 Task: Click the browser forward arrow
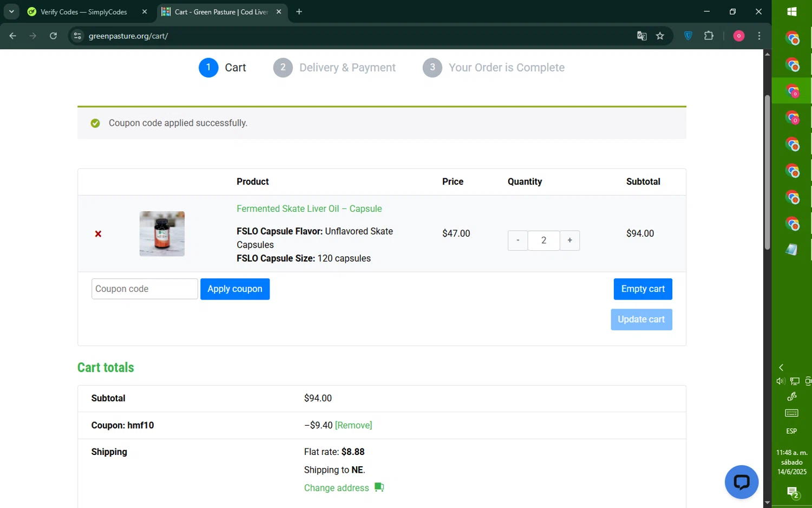pyautogui.click(x=33, y=36)
